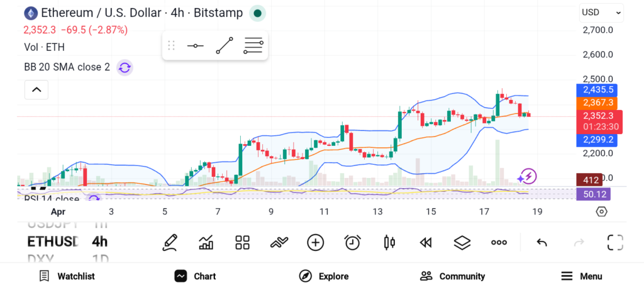The width and height of the screenshot is (644, 290).
Task: Open candlestick chart style icon
Action: click(x=389, y=242)
